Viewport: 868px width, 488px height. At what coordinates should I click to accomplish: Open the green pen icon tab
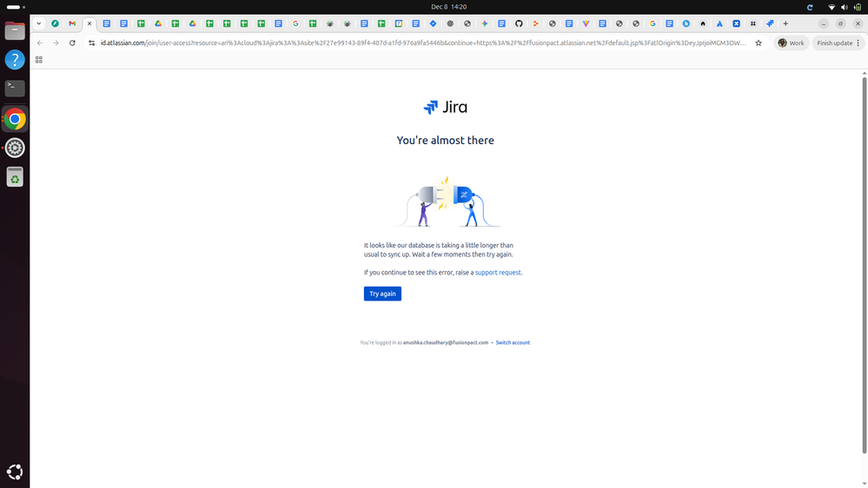55,23
